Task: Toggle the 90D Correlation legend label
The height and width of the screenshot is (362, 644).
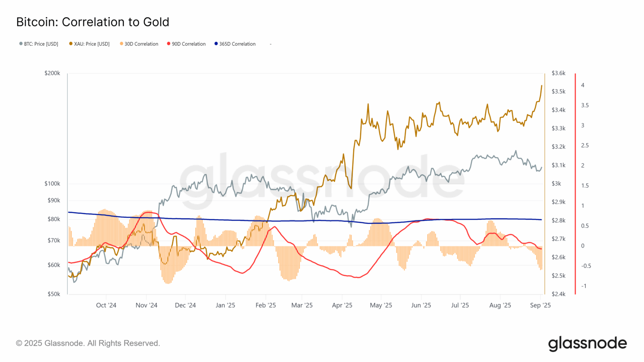Action: (x=189, y=44)
